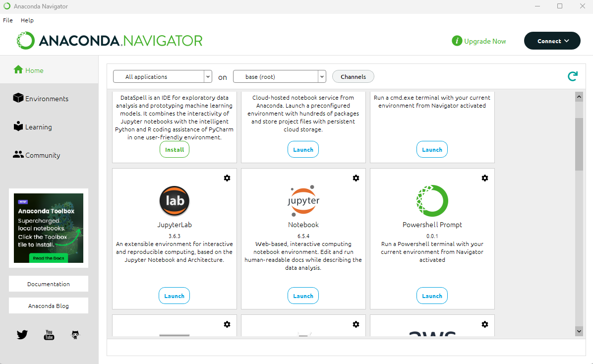Open the JupyterLab tile settings gear
The height and width of the screenshot is (364, 593).
click(x=227, y=178)
